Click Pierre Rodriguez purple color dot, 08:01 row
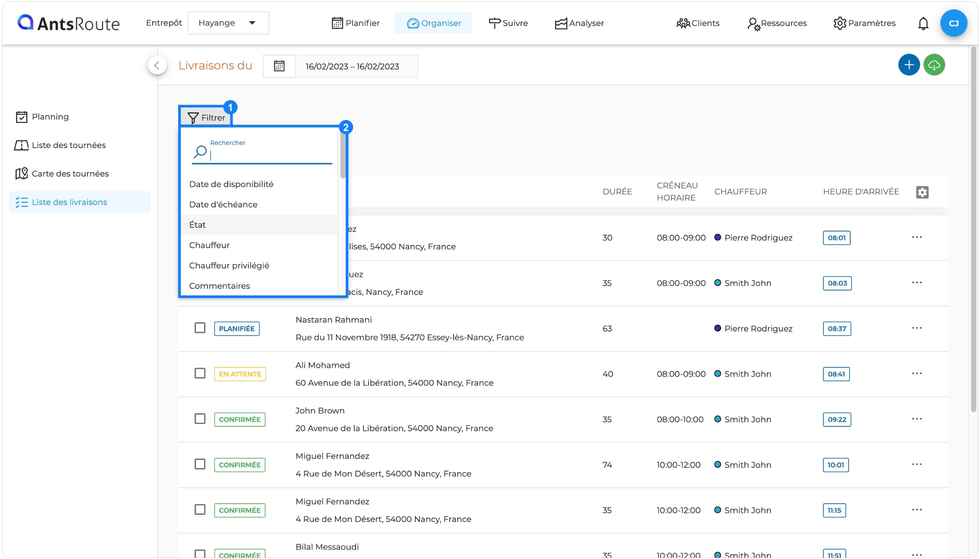The image size is (980, 559). pyautogui.click(x=718, y=237)
